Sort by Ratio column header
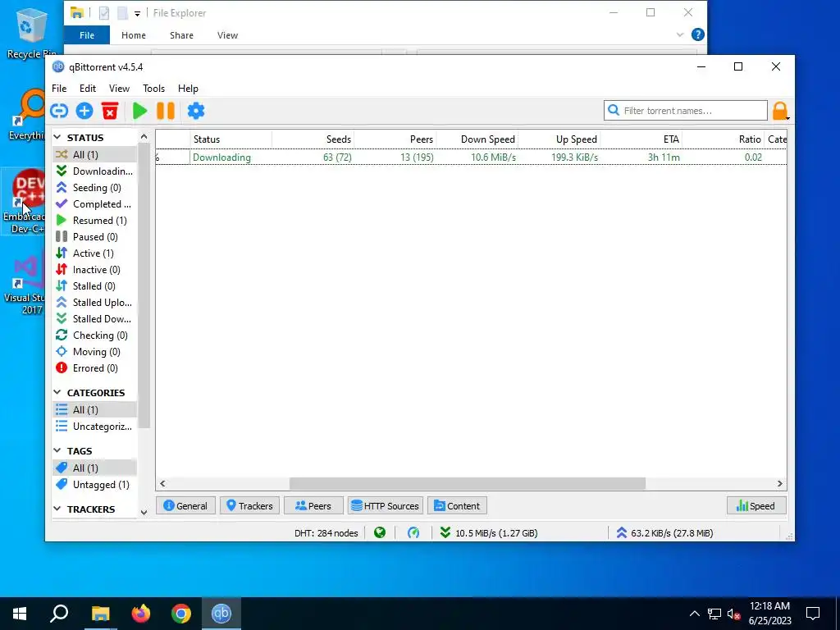The image size is (840, 630). (723, 139)
